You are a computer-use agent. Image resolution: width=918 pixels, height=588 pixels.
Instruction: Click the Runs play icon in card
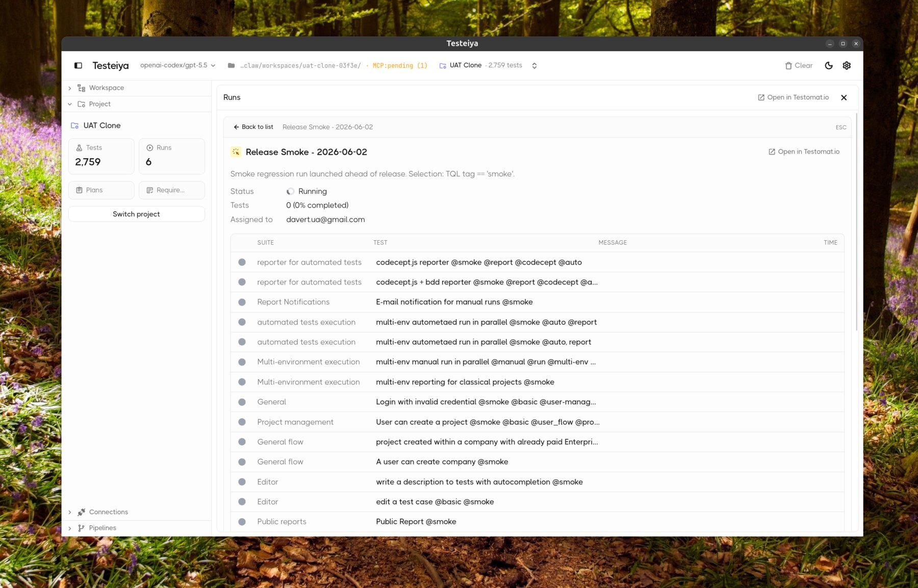point(150,148)
